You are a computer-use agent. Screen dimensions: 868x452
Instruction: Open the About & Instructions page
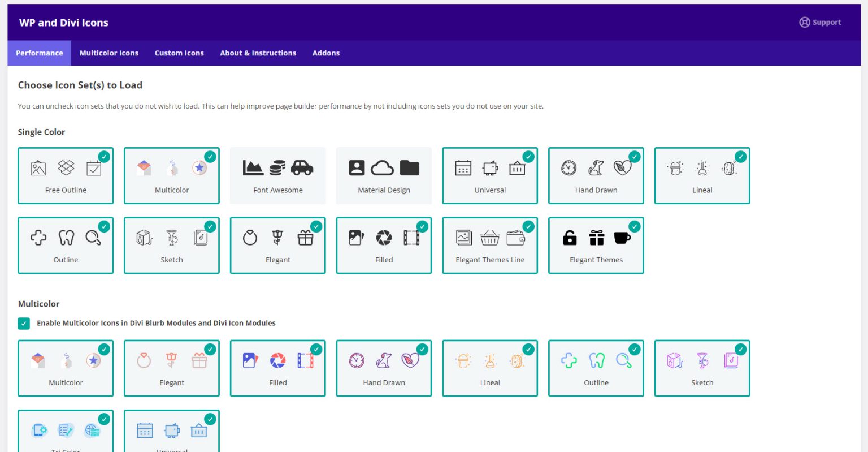258,53
